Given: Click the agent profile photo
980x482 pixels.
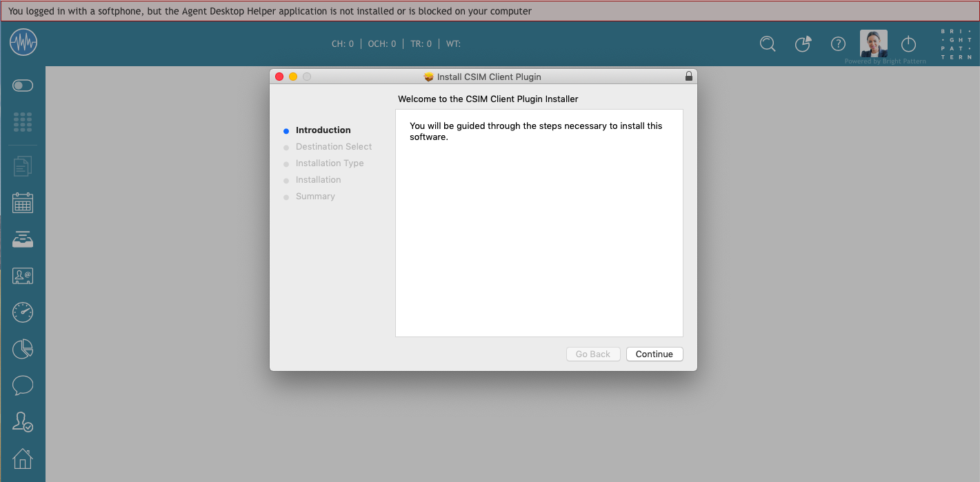Looking at the screenshot, I should 874,43.
